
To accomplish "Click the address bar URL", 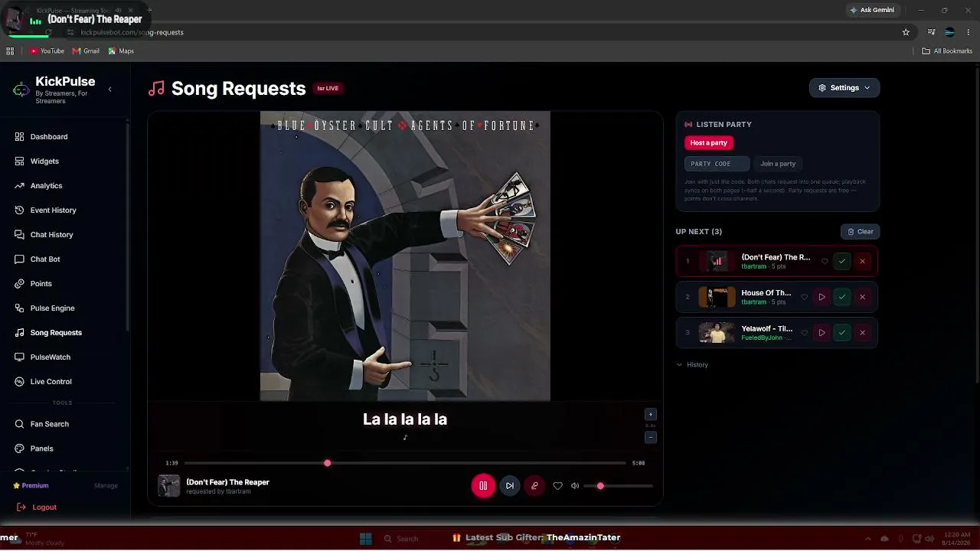I will click(132, 33).
